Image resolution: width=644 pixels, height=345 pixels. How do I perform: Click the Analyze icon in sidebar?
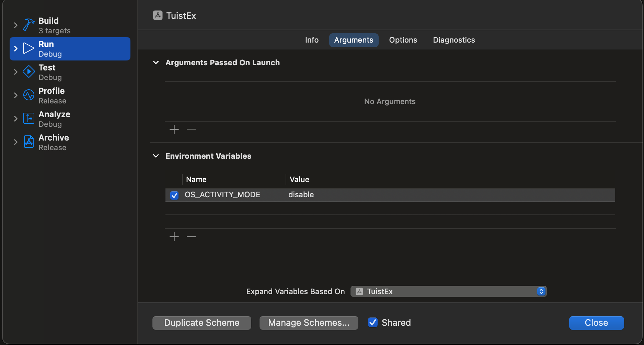[29, 119]
